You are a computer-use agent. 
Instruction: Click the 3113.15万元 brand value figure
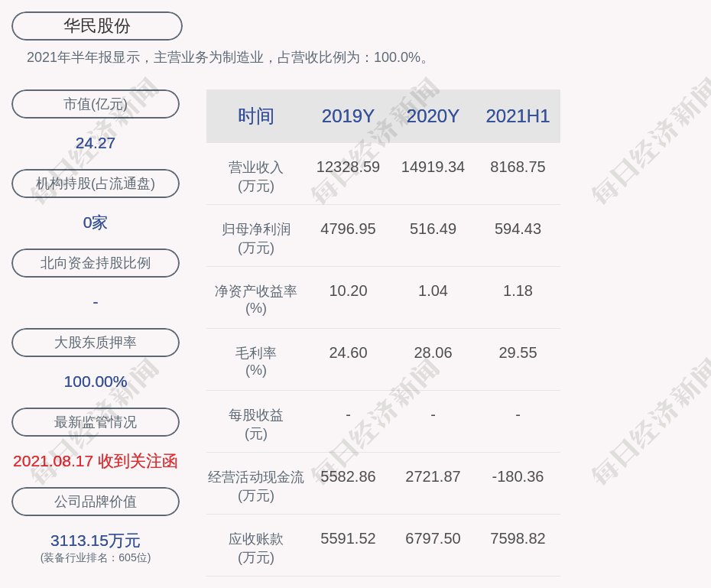point(96,541)
